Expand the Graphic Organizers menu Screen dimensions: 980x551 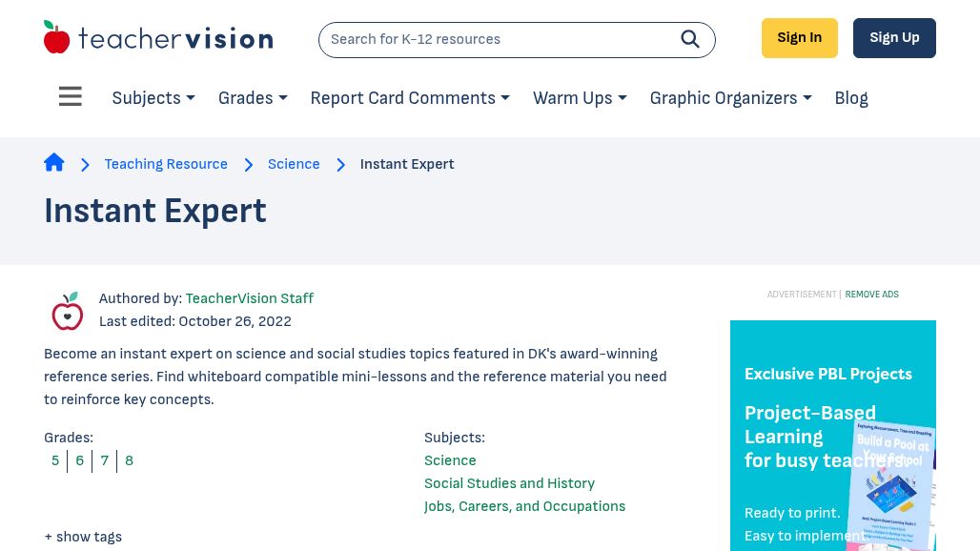[x=730, y=98]
